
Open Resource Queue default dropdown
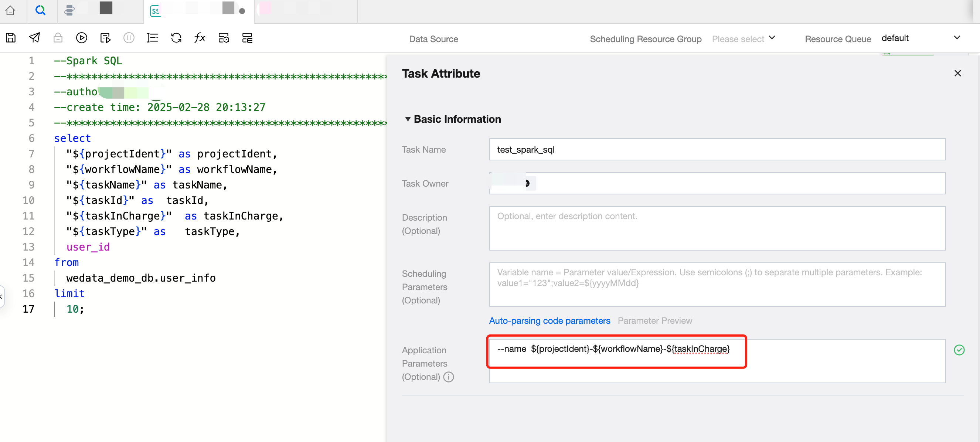pos(921,38)
